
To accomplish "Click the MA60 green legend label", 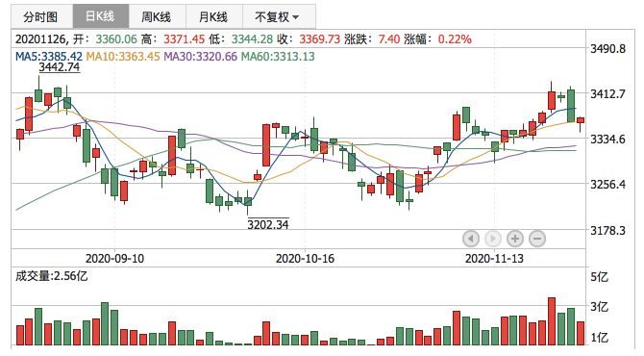I will [x=278, y=57].
